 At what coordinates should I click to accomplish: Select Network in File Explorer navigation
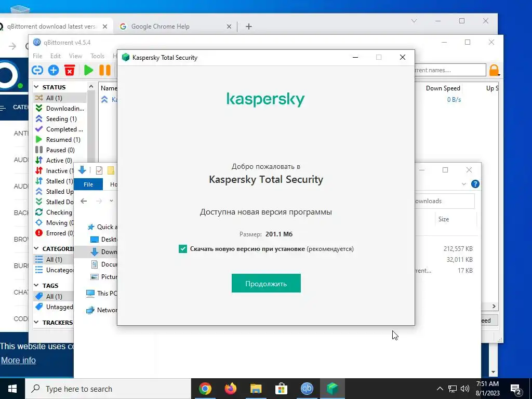pos(101,310)
